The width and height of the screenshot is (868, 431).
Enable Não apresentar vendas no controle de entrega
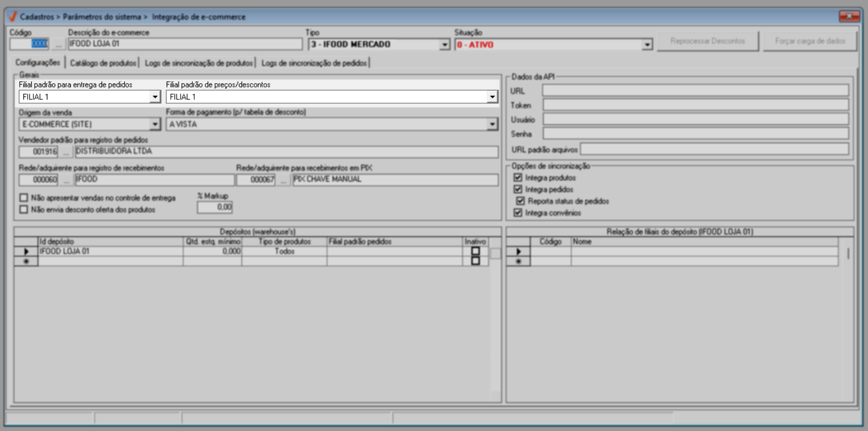click(x=23, y=198)
